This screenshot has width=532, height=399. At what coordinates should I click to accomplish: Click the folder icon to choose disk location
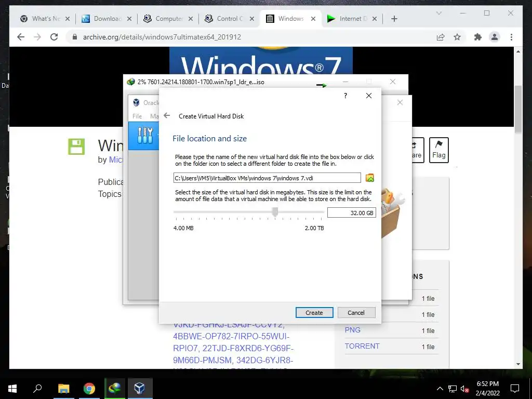(x=369, y=178)
